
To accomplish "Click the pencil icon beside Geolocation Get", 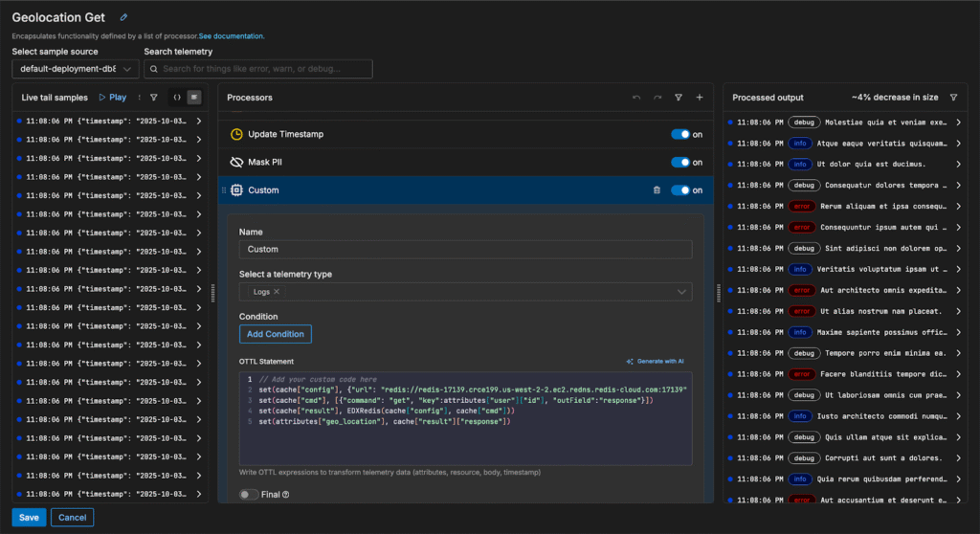I will pyautogui.click(x=123, y=17).
